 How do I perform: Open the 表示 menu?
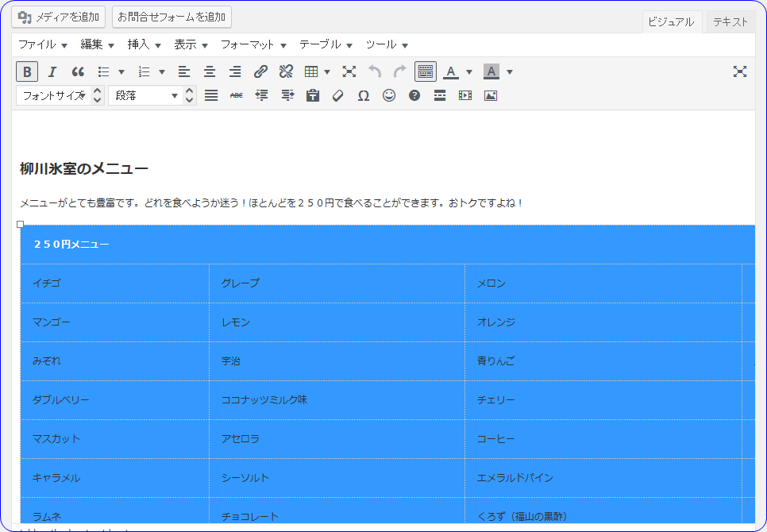191,44
